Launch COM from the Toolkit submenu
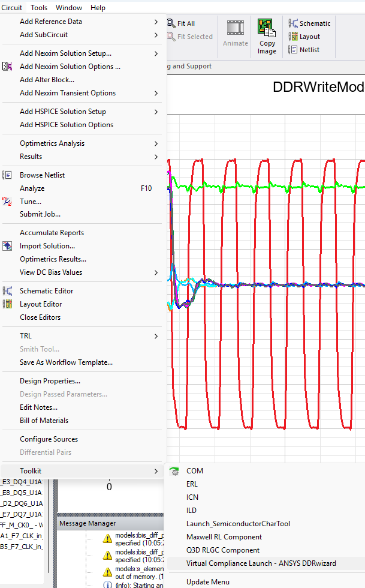This screenshot has height=588, width=365. point(195,471)
